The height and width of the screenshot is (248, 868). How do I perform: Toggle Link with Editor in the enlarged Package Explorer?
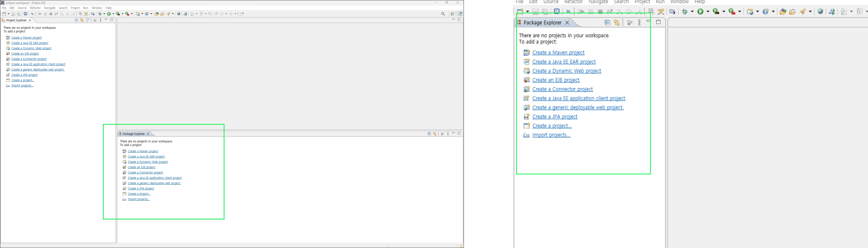tap(617, 22)
